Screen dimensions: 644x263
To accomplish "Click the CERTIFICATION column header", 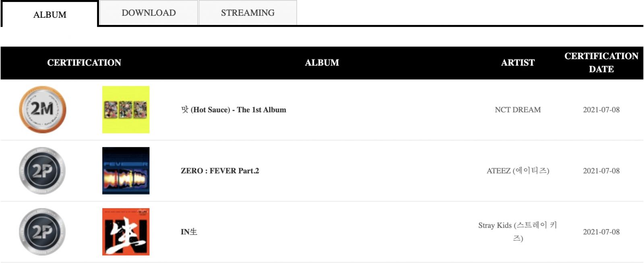I will tap(84, 62).
